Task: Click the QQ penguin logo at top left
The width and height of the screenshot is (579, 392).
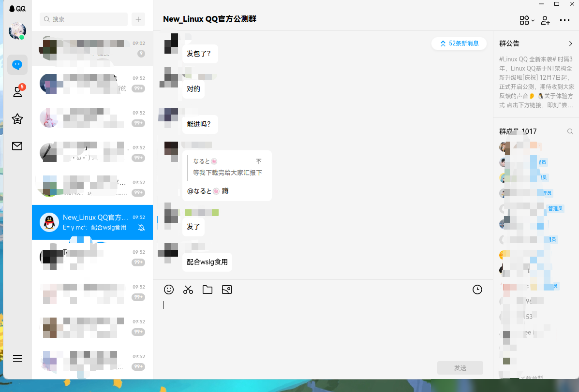Action: pos(17,9)
